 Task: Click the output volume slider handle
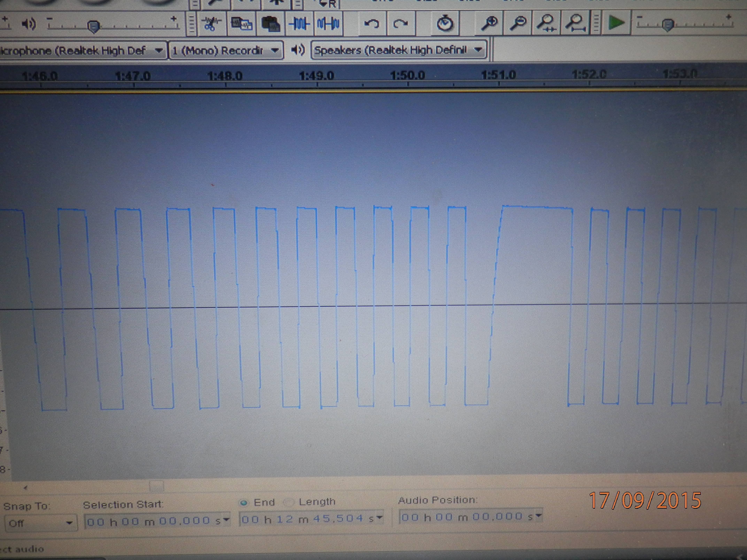(93, 26)
